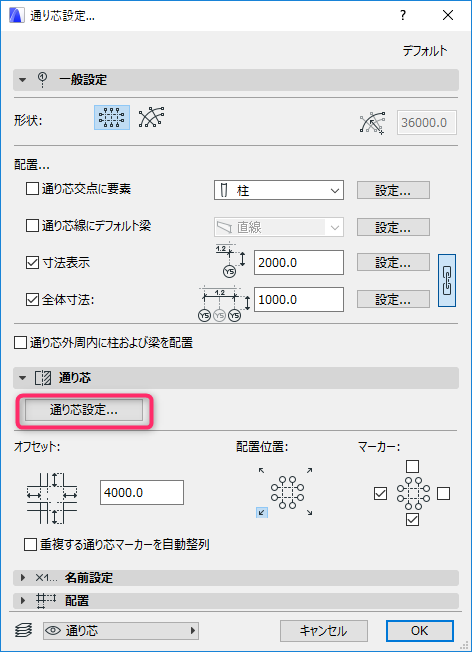Uncheck the bottom marker checkbox
Screen dimensions: 472x652
[412, 519]
